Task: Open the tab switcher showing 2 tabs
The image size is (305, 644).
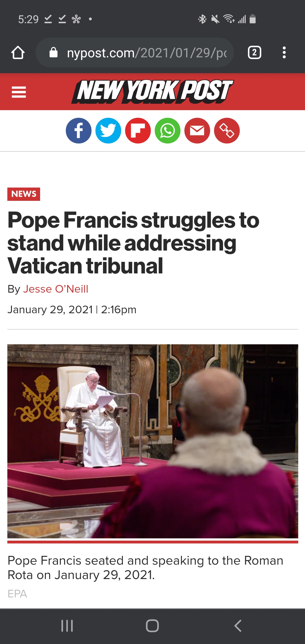Action: click(x=254, y=53)
